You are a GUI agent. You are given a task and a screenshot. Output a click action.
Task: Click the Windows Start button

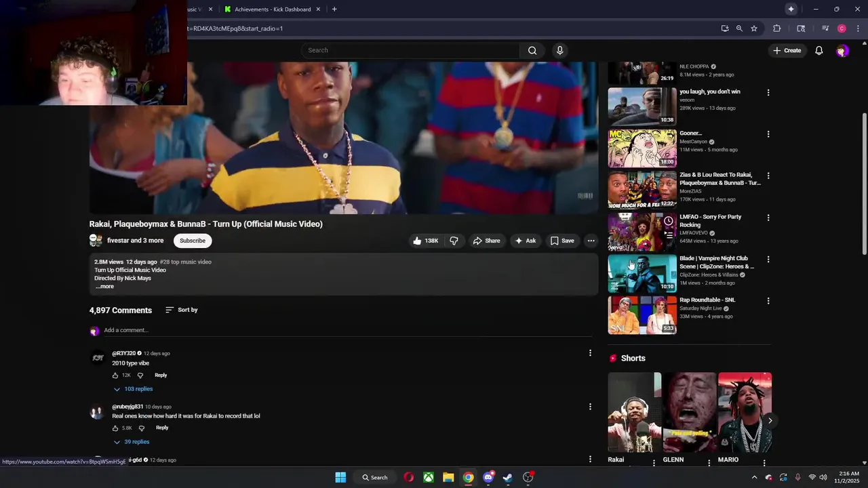(340, 477)
